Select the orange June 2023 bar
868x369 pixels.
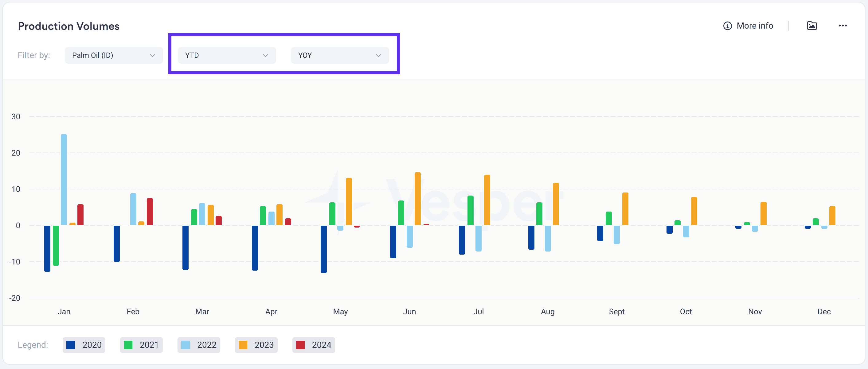click(417, 199)
